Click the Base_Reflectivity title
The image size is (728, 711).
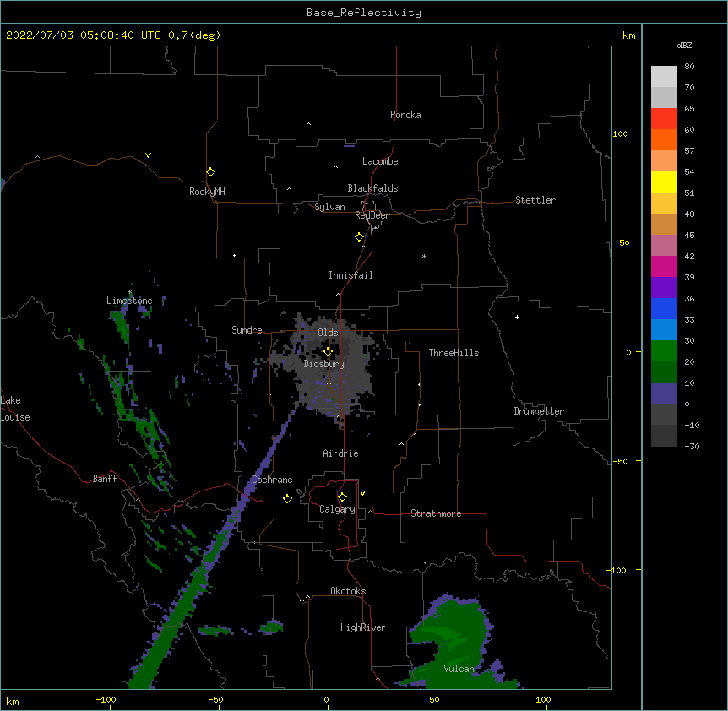point(364,13)
